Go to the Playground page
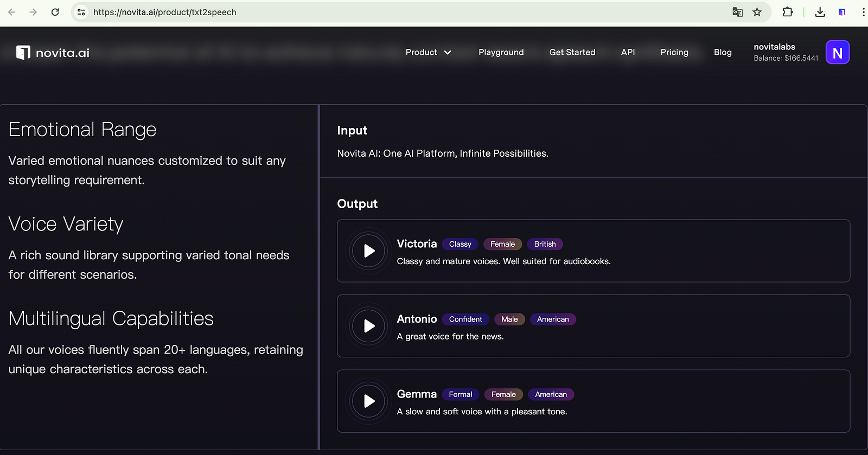The image size is (868, 455). [x=501, y=53]
